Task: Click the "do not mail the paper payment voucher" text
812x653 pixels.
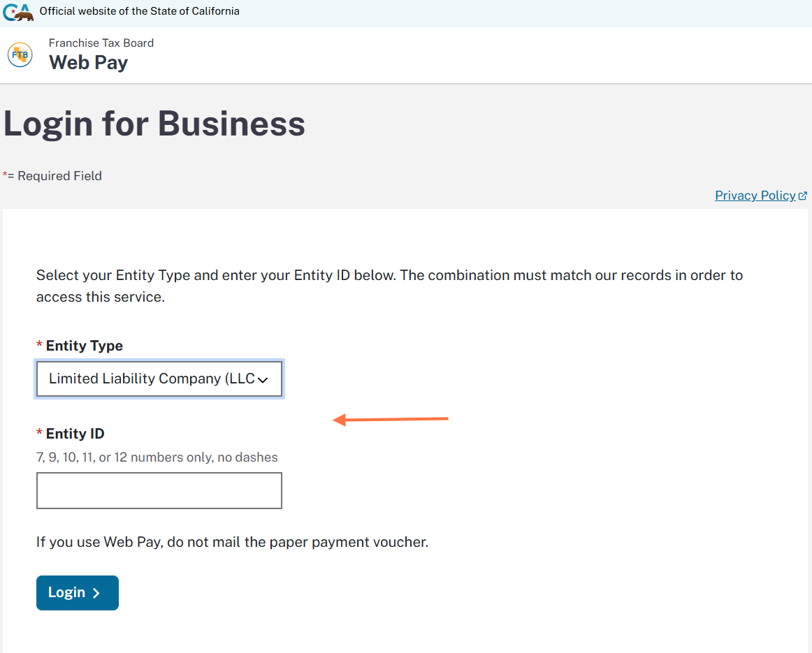Action: [298, 542]
